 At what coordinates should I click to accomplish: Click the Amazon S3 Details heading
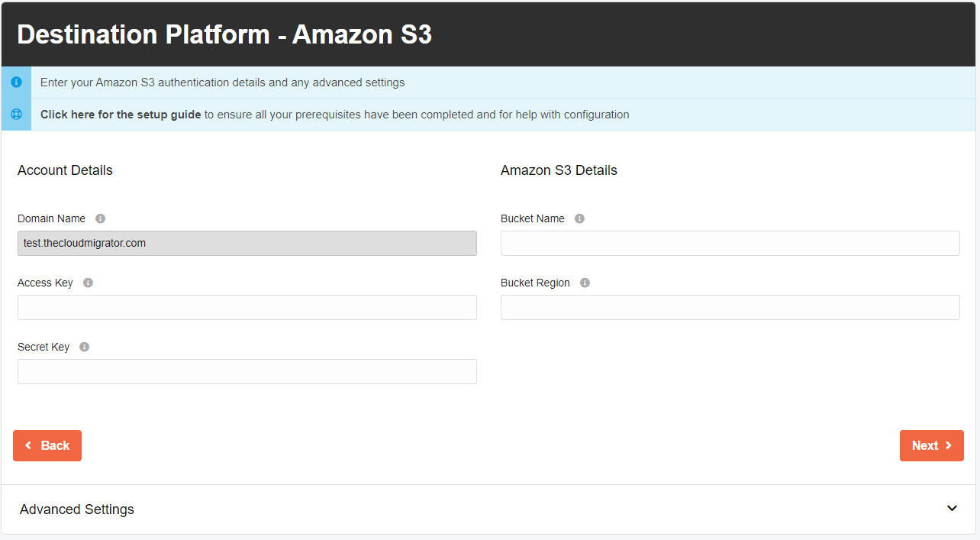point(559,170)
